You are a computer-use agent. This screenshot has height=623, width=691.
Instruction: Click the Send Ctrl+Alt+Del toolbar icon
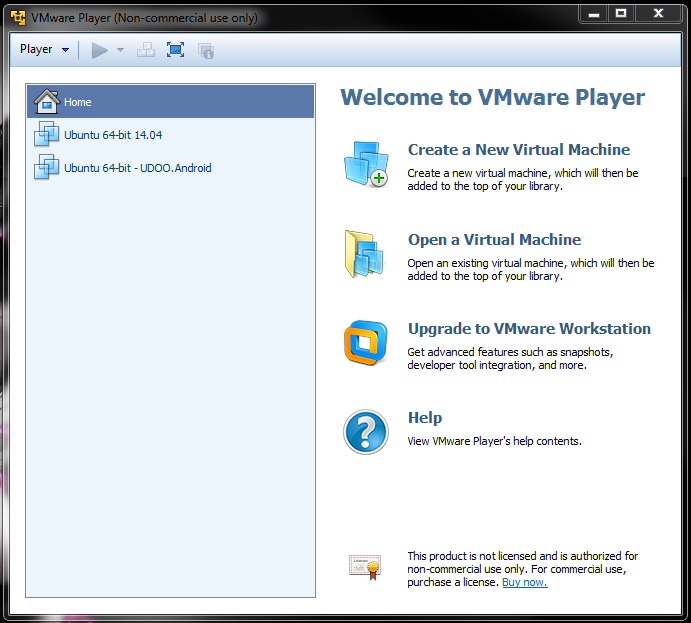coord(145,50)
